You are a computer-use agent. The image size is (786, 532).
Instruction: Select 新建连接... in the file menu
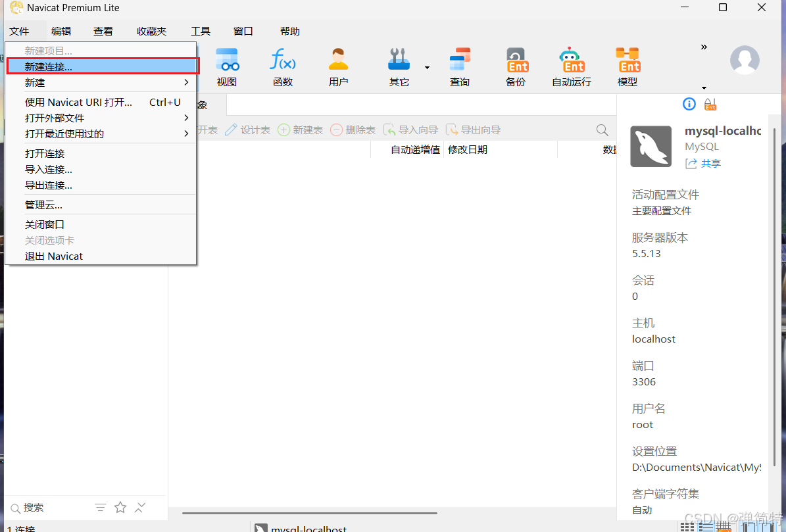pos(102,66)
